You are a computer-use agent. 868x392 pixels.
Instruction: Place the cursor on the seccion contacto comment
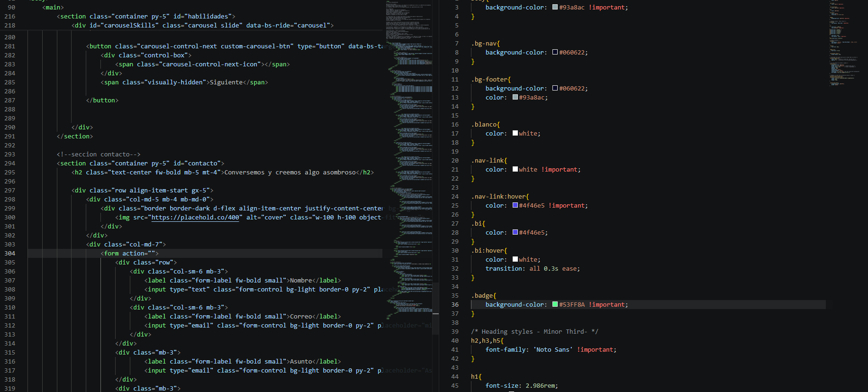[x=99, y=154]
